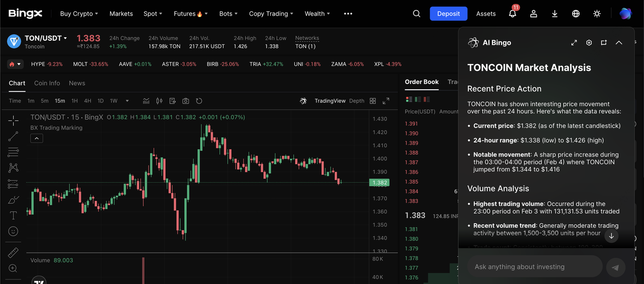Start a new AI Bingo chat
This screenshot has height=284, width=644.
pos(604,43)
